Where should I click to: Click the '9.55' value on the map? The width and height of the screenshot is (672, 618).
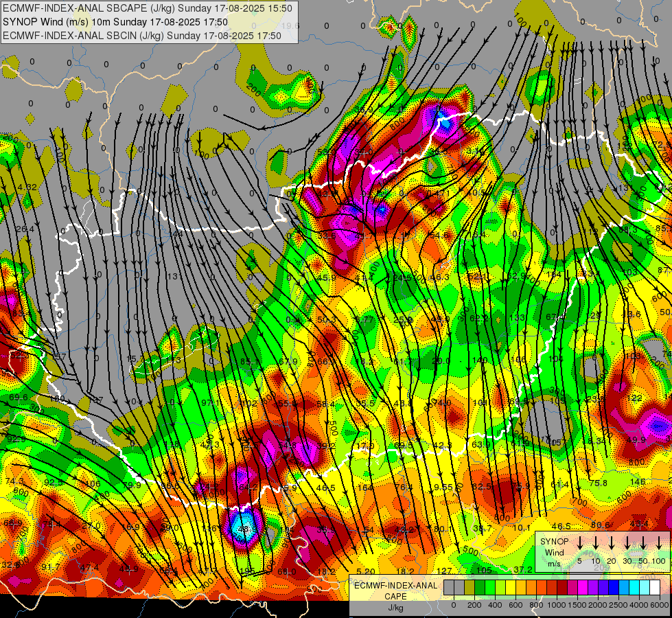click(x=443, y=488)
